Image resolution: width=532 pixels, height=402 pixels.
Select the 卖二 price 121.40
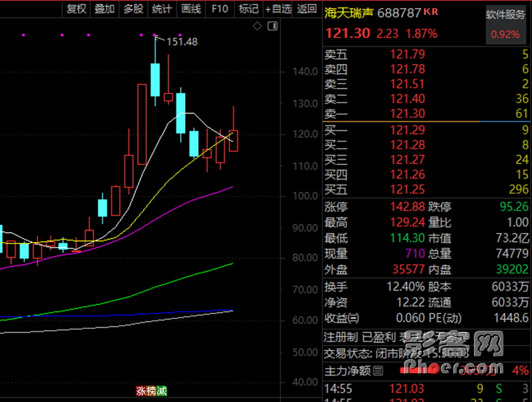coord(407,98)
